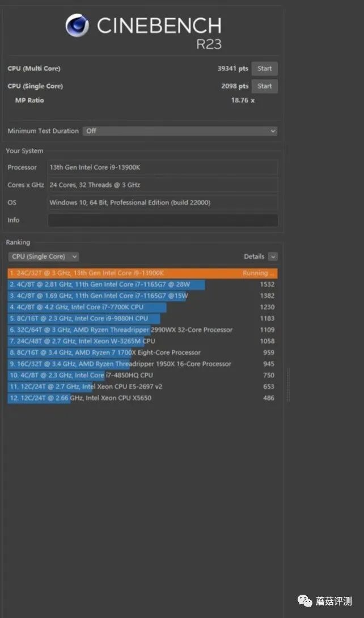The width and height of the screenshot is (364, 618).
Task: Click the OS field showing Windows 10
Action: pos(163,203)
